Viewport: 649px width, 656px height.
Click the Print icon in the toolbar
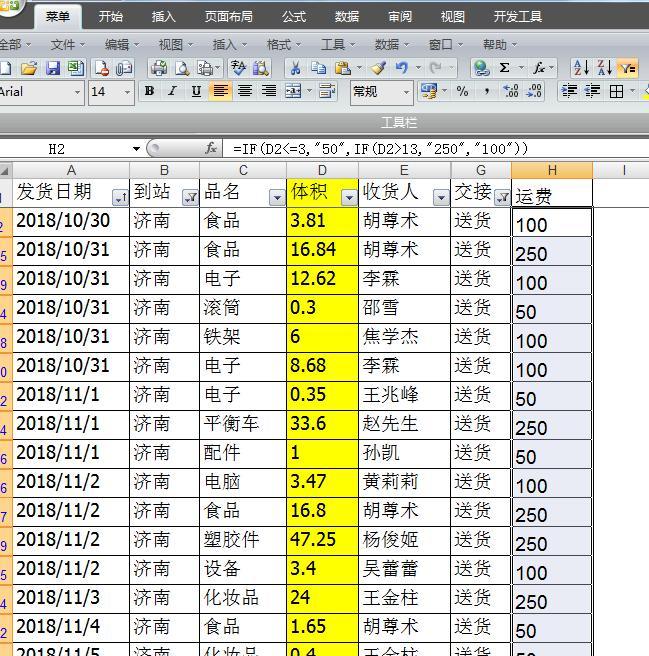[159, 68]
